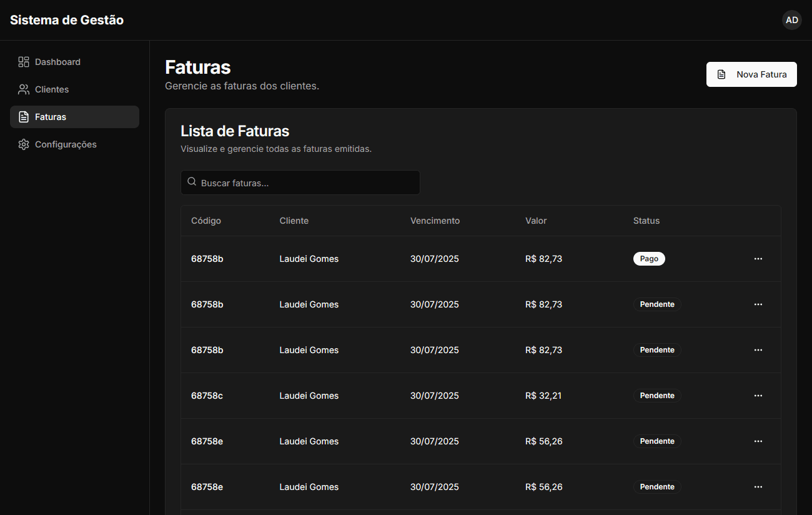This screenshot has height=515, width=812.
Task: Open the Dashboard grid icon in sidebar
Action: 24,62
